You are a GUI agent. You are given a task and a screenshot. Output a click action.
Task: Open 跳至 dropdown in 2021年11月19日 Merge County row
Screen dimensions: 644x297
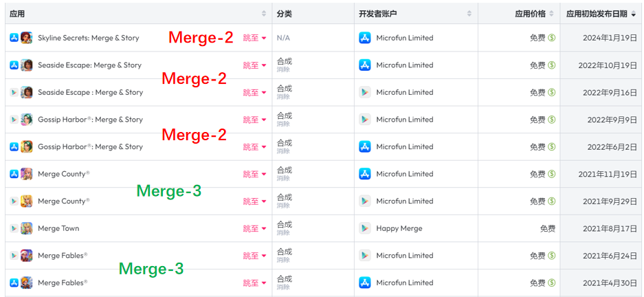click(x=254, y=174)
